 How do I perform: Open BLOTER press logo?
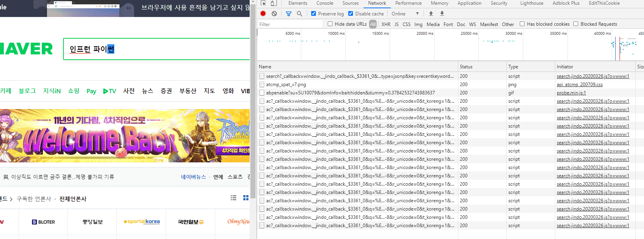tap(43, 222)
